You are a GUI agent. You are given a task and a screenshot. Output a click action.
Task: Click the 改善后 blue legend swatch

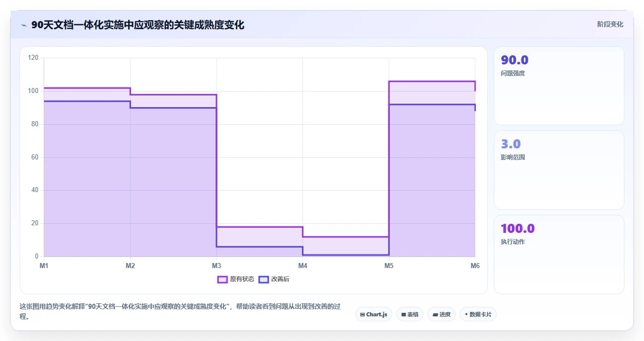(x=264, y=279)
